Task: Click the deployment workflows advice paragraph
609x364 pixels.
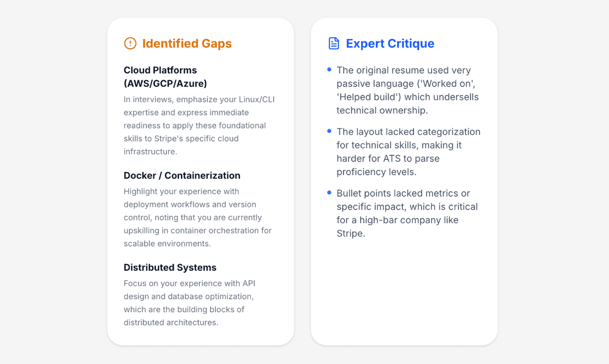Action: pos(198,217)
